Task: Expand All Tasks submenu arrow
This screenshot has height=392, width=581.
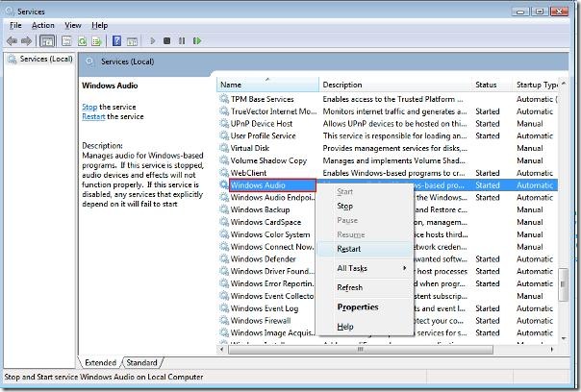Action: click(405, 268)
